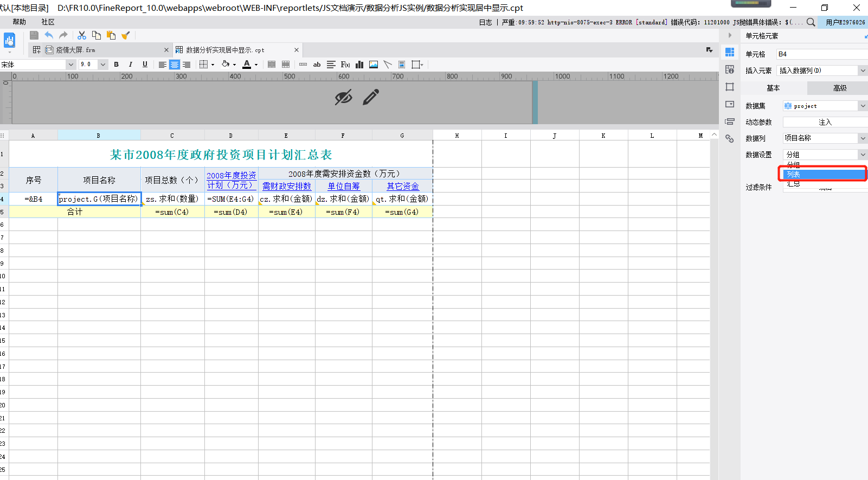The width and height of the screenshot is (868, 480).
Task: Insert rich text element icon
Action: pyautogui.click(x=331, y=65)
